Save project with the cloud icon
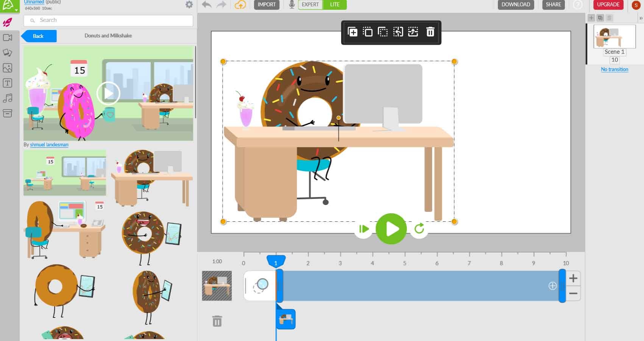This screenshot has width=644, height=341. click(240, 5)
